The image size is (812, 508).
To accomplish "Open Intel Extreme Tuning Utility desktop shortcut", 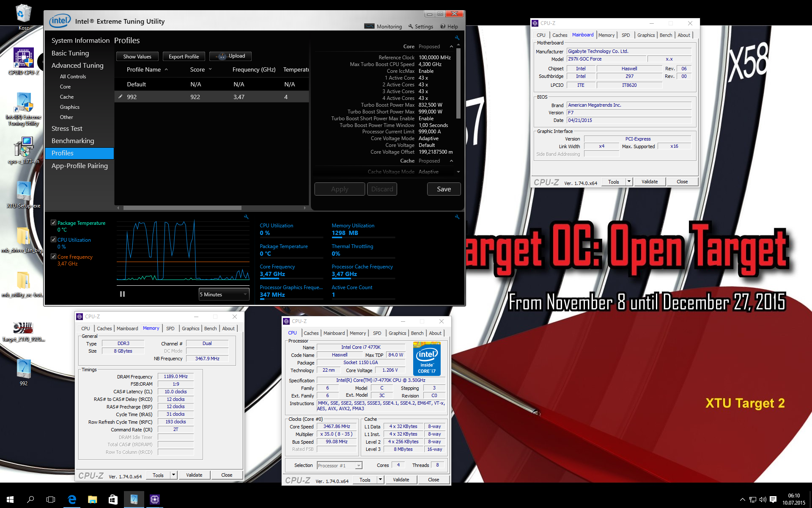I will [x=24, y=109].
